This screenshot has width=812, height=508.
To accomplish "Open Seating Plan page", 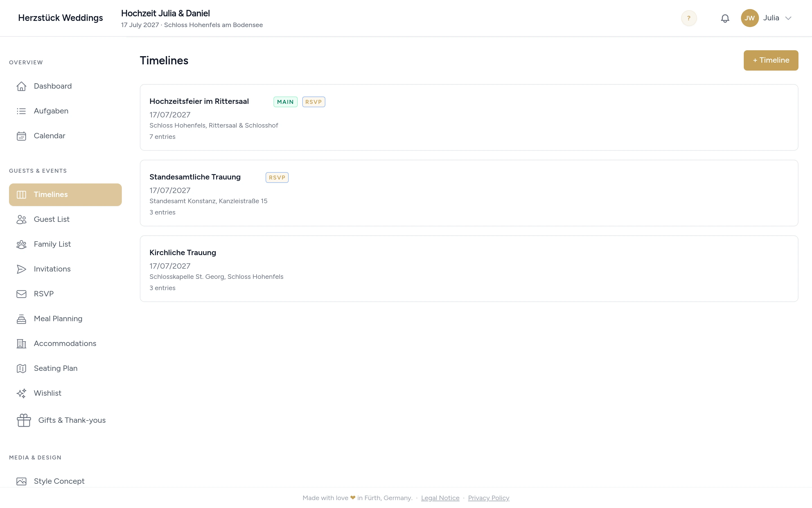I will click(65, 369).
